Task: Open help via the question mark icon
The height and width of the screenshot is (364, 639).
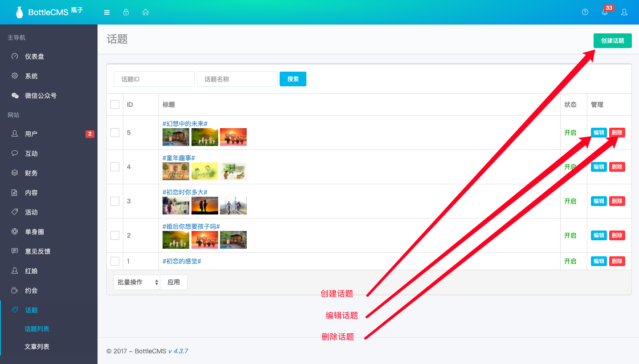Action: click(585, 12)
